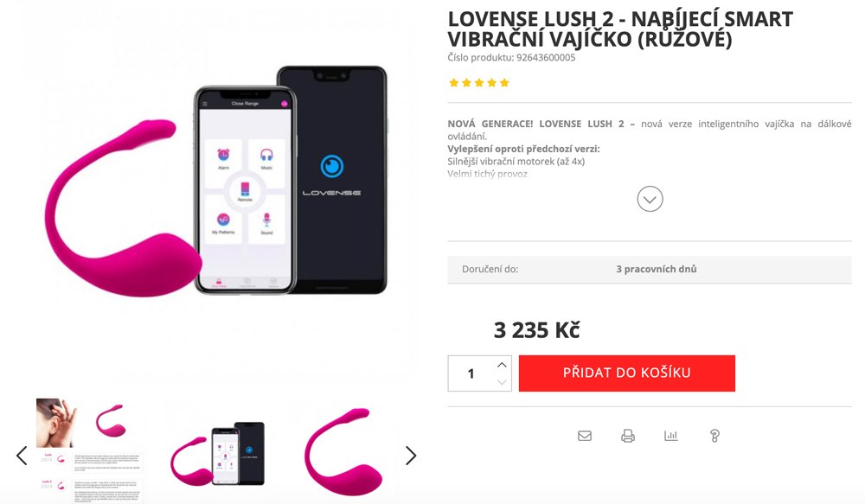Click the 3 pracovních dnů delivery text
This screenshot has height=504, width=865.
(656, 269)
